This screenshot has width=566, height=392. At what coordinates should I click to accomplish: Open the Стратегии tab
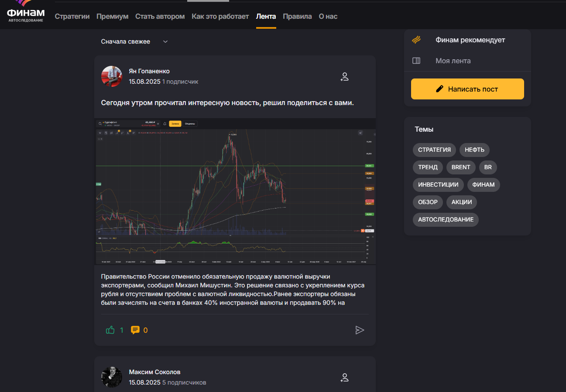(x=72, y=17)
